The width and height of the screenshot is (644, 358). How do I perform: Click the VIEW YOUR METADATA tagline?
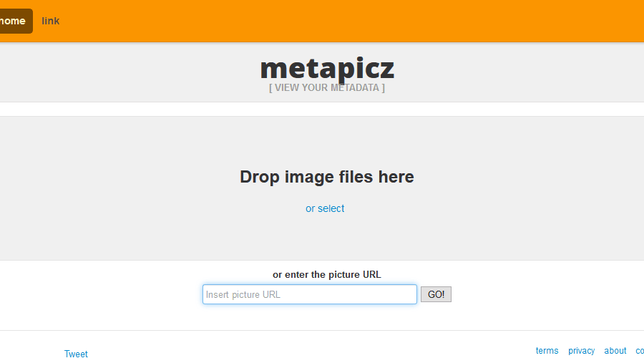tap(327, 87)
